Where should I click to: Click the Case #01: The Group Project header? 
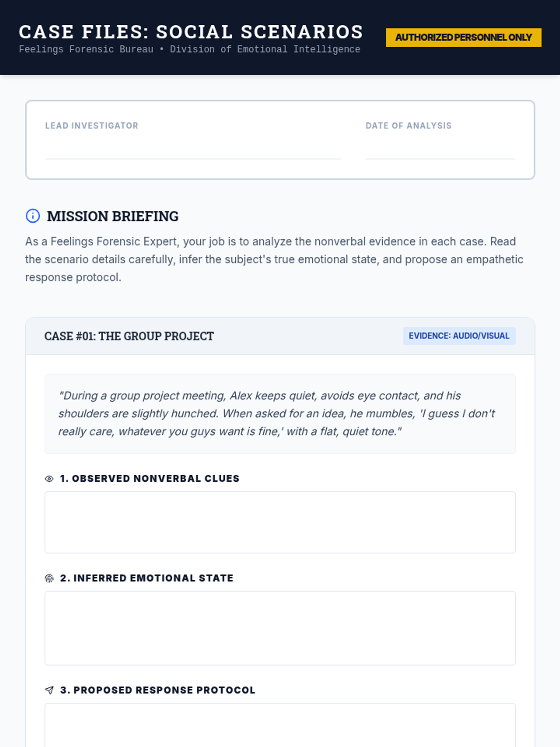coord(129,336)
